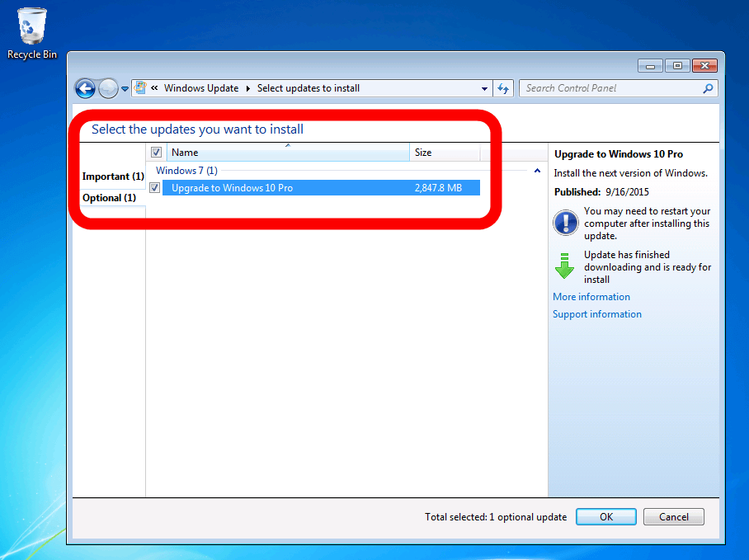Minimize the Windows Update window

650,66
